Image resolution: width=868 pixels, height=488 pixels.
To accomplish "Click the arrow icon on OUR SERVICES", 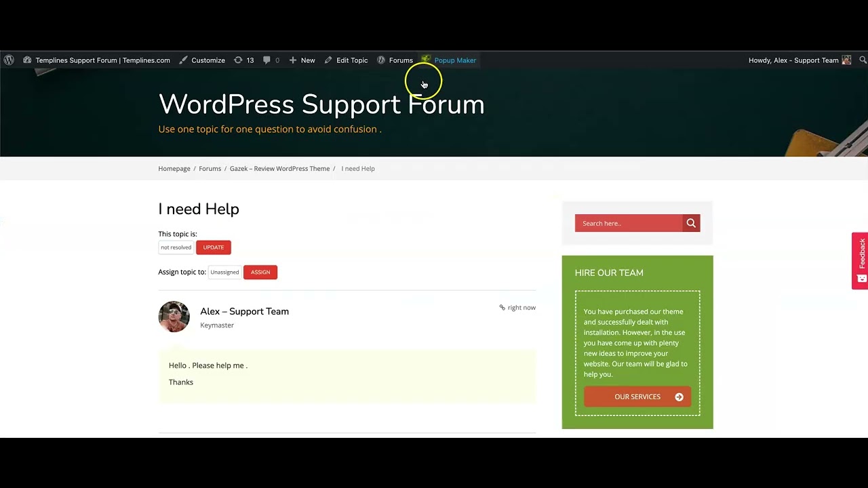I will point(679,397).
